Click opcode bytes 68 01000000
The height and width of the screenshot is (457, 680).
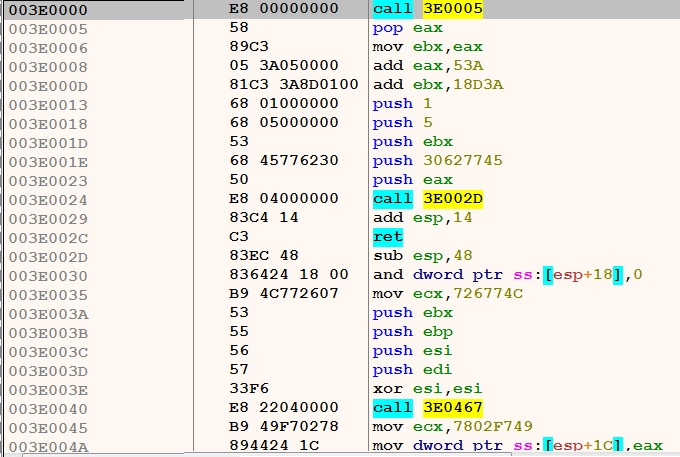(284, 103)
